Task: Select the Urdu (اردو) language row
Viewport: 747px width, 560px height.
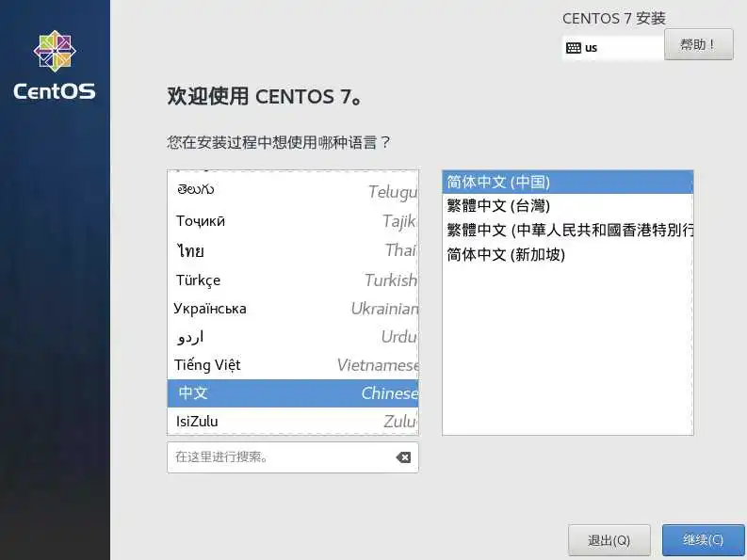Action: 293,337
